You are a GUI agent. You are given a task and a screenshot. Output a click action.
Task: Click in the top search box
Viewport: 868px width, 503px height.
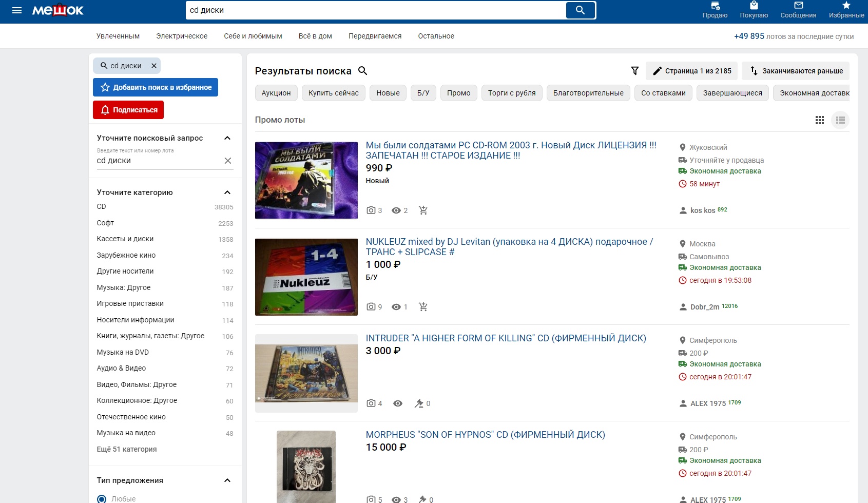click(x=376, y=10)
